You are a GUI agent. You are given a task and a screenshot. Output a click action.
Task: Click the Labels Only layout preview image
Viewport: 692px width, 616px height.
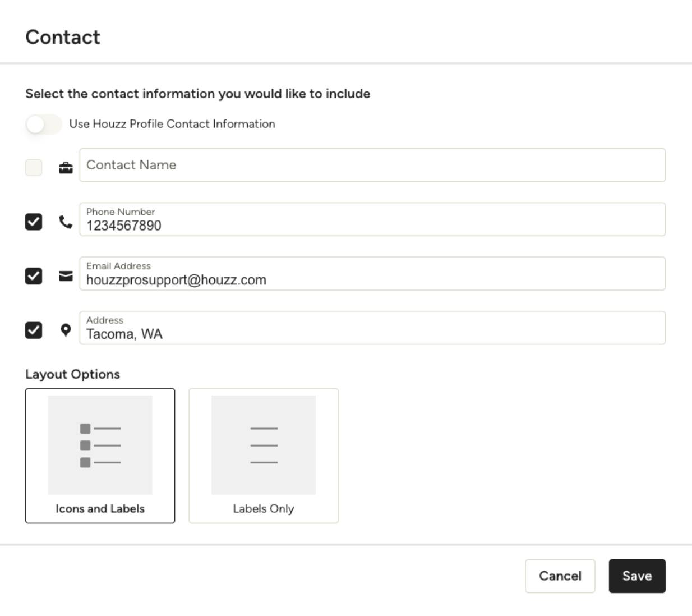pyautogui.click(x=264, y=445)
